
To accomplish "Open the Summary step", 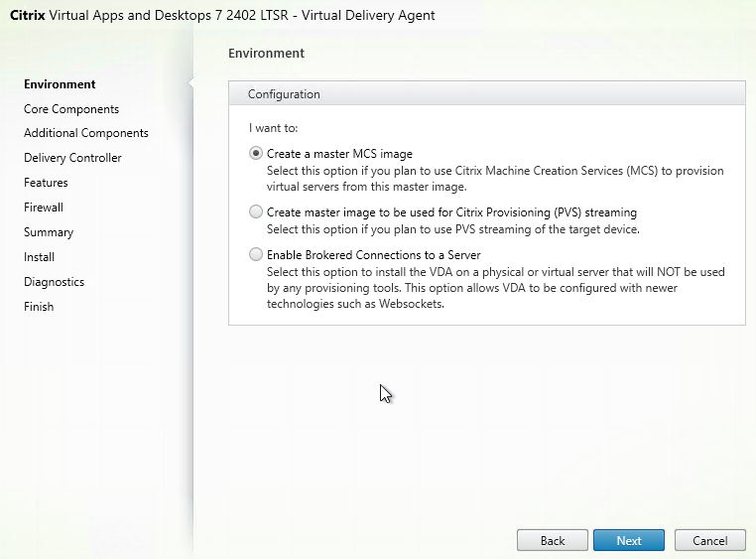I will 49,232.
